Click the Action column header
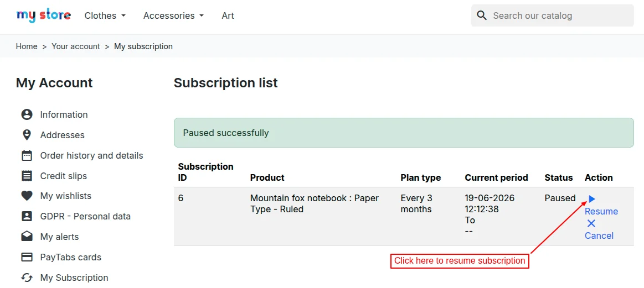 click(599, 177)
